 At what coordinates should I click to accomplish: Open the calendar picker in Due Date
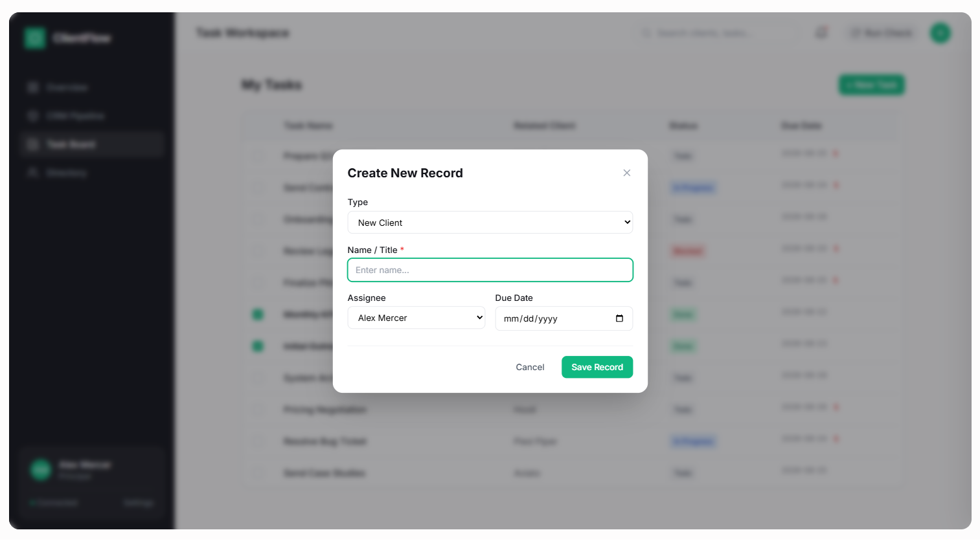619,318
